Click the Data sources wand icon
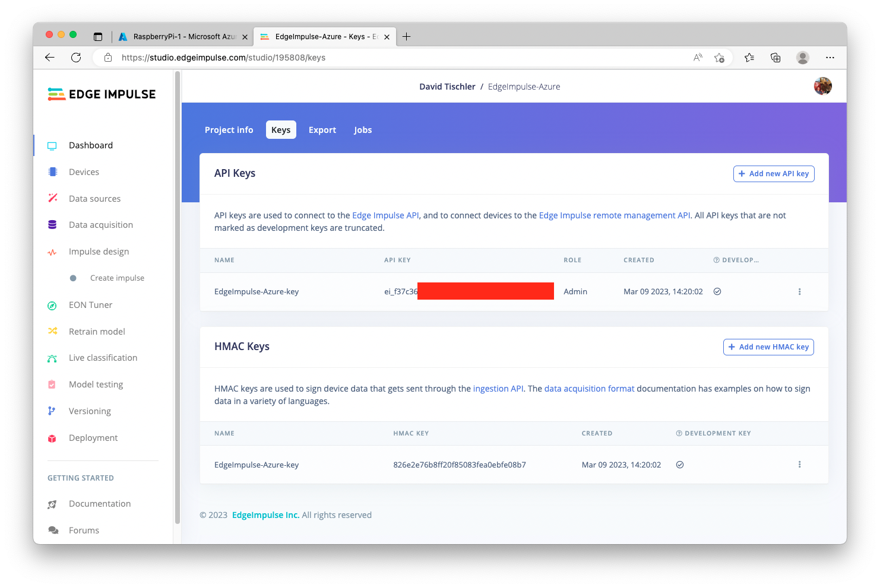880x588 pixels. [x=52, y=198]
